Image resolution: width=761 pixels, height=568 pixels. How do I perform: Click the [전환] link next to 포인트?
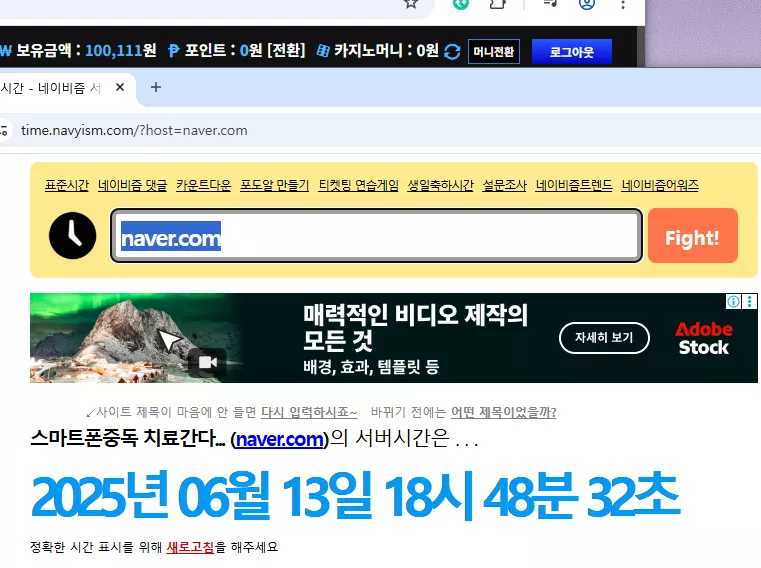point(286,50)
